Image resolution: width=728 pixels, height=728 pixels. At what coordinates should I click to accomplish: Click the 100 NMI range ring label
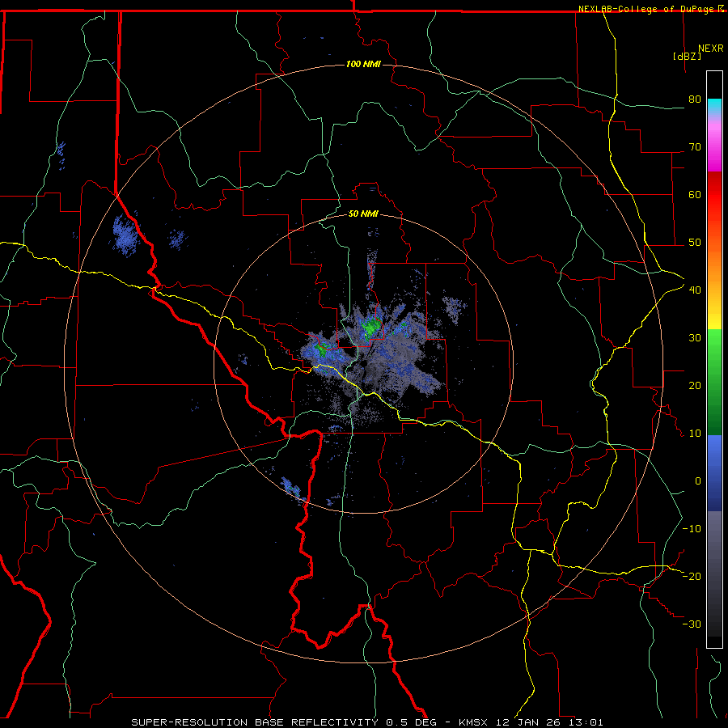click(x=363, y=64)
